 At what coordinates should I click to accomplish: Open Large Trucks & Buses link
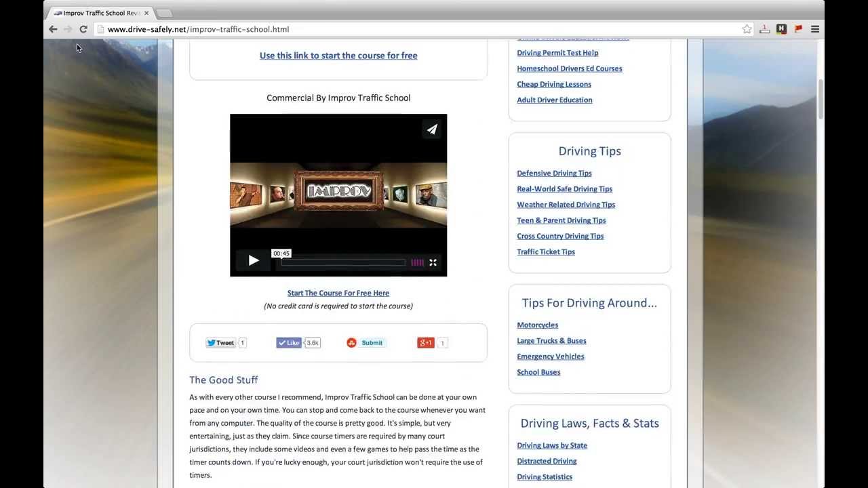click(x=552, y=341)
